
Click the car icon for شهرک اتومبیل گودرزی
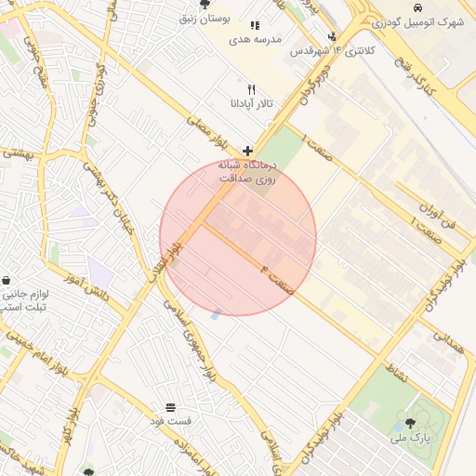pos(417,7)
